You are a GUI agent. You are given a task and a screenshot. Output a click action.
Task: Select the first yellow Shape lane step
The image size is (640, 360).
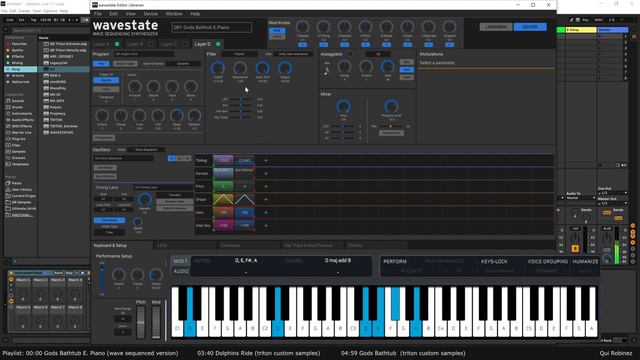pos(223,200)
